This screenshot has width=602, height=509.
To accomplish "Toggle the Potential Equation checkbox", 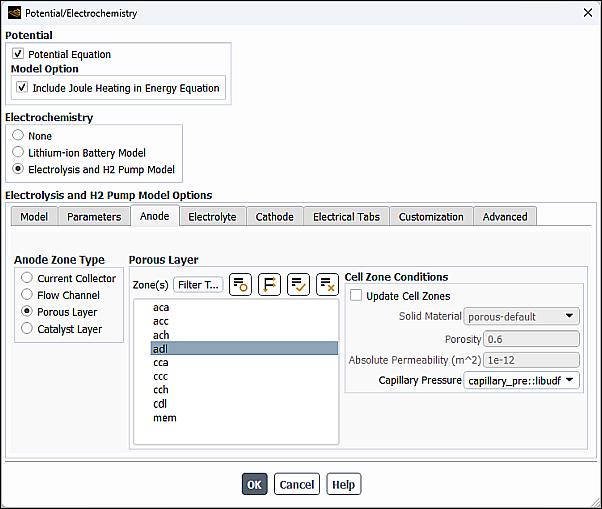I will [x=18, y=53].
